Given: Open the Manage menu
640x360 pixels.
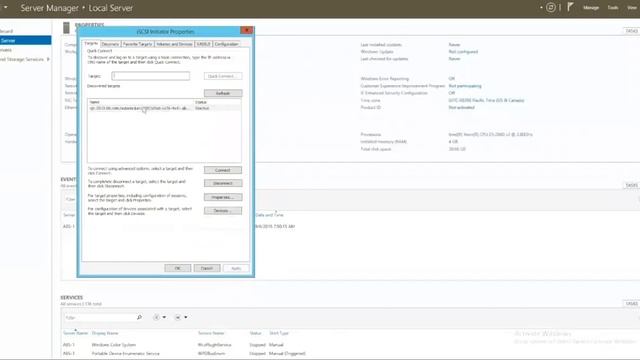Looking at the screenshot, I should (591, 7).
